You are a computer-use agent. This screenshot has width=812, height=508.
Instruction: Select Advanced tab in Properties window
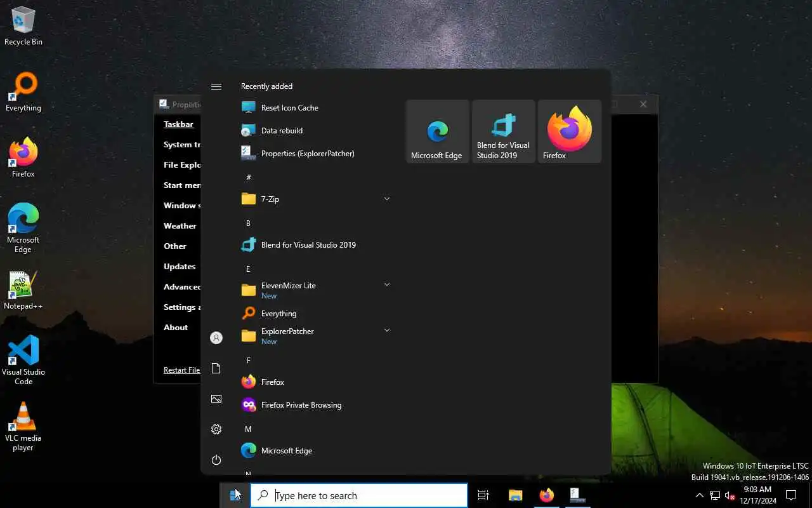pyautogui.click(x=181, y=287)
